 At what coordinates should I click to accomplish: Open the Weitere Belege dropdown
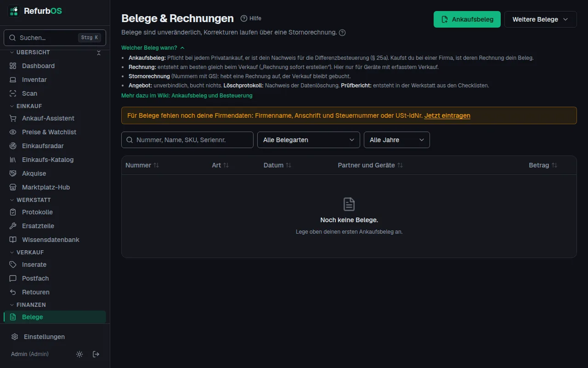541,19
